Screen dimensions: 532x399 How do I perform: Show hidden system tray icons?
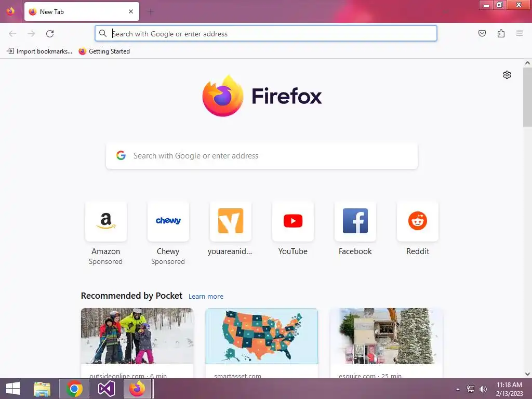(x=458, y=389)
